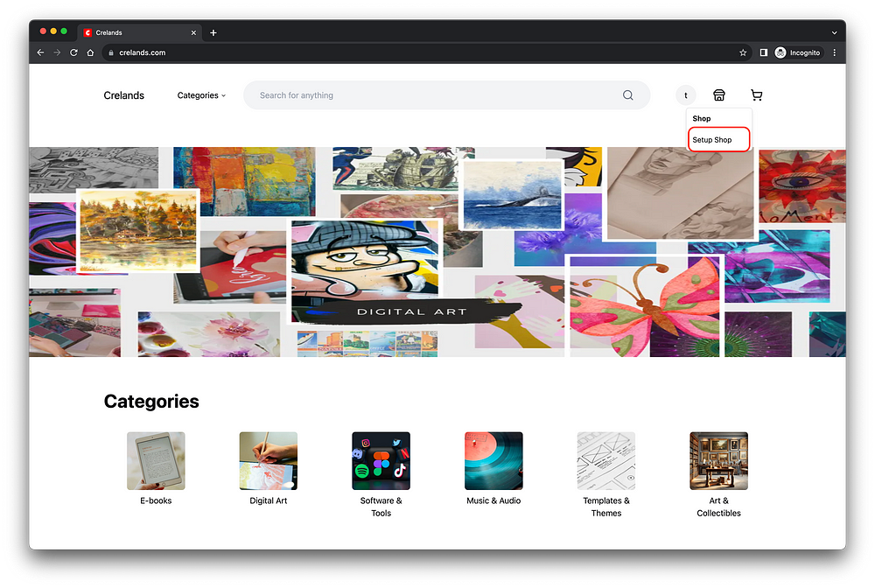Click the Music & Audio label

coord(493,501)
